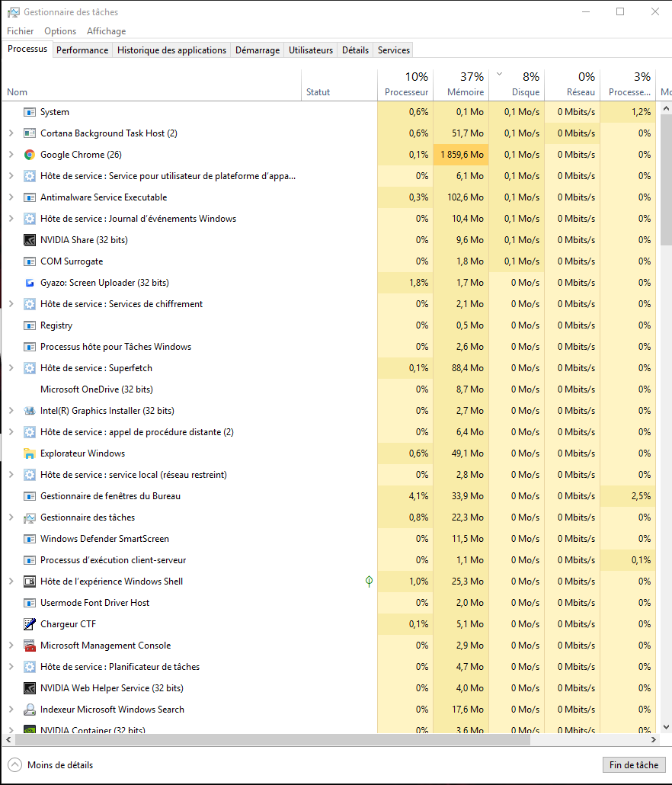Select the System process icon
This screenshot has width=672, height=785.
[x=30, y=112]
